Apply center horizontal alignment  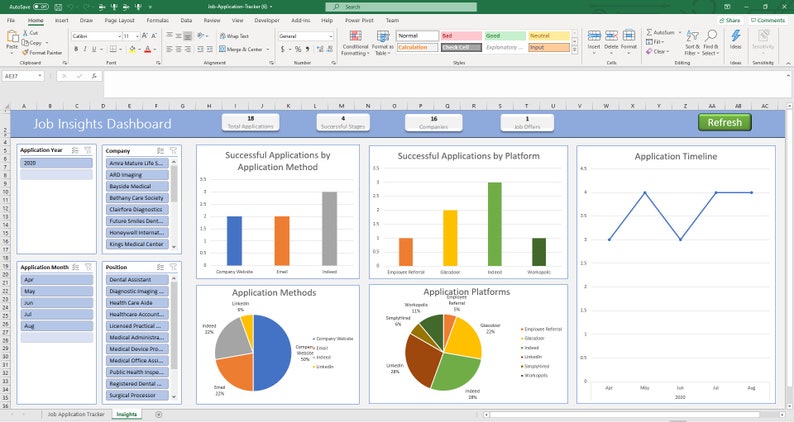click(179, 49)
